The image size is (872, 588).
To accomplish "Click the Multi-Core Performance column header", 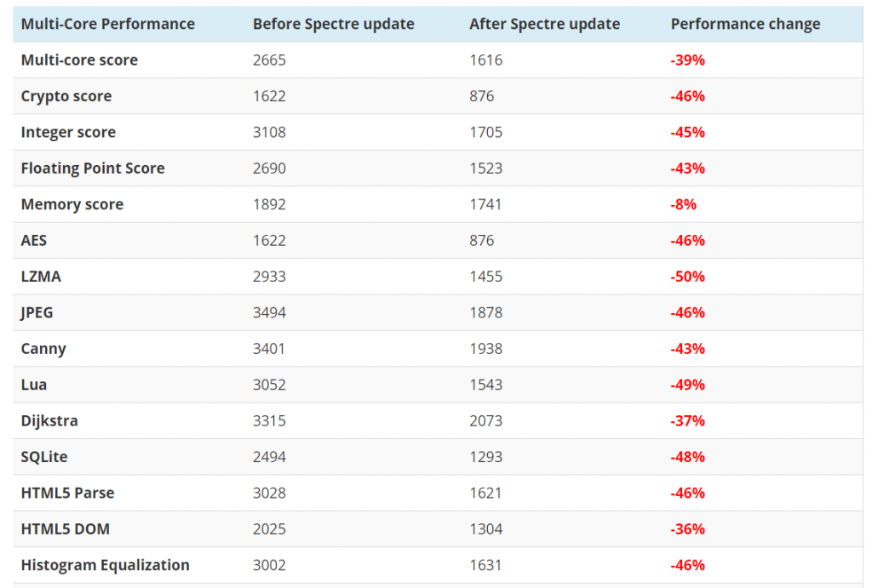I will (x=108, y=24).
